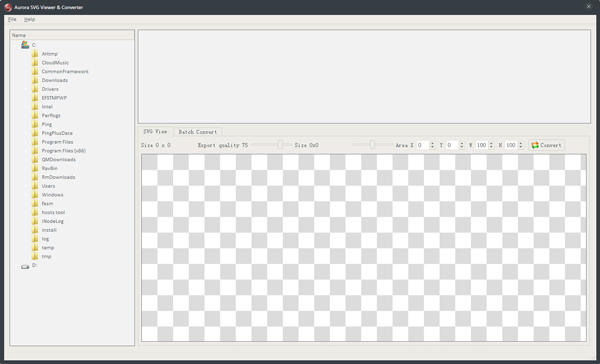Screen dimensions: 600x364
Task: Select the RmDownloads folder
Action: [x=59, y=177]
